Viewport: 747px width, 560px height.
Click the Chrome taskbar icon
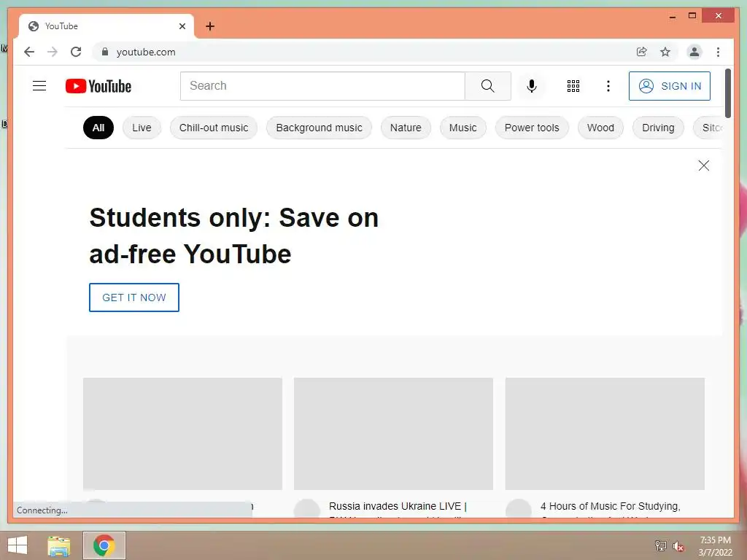pyautogui.click(x=104, y=545)
